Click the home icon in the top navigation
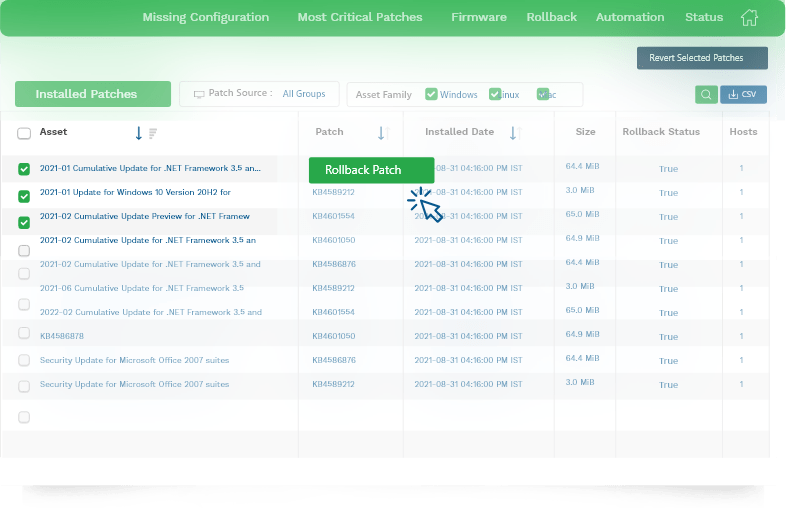Viewport: 786px width, 508px height. tap(749, 17)
